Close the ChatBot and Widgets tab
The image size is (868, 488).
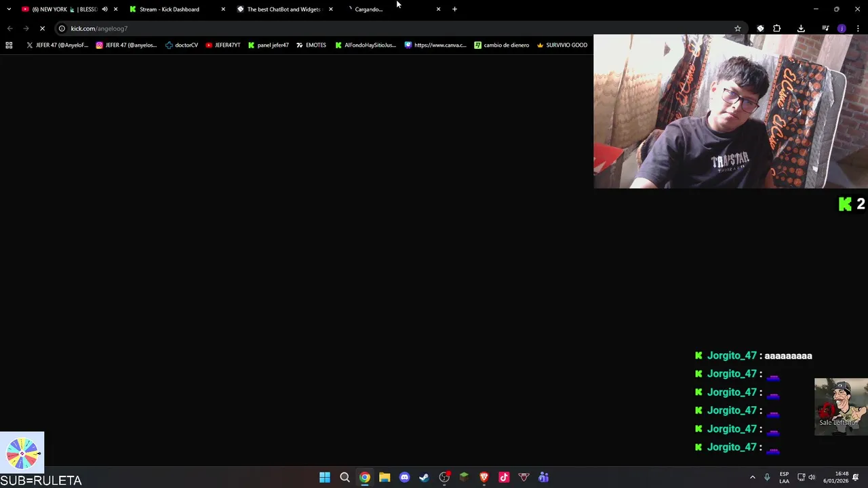[x=331, y=9]
